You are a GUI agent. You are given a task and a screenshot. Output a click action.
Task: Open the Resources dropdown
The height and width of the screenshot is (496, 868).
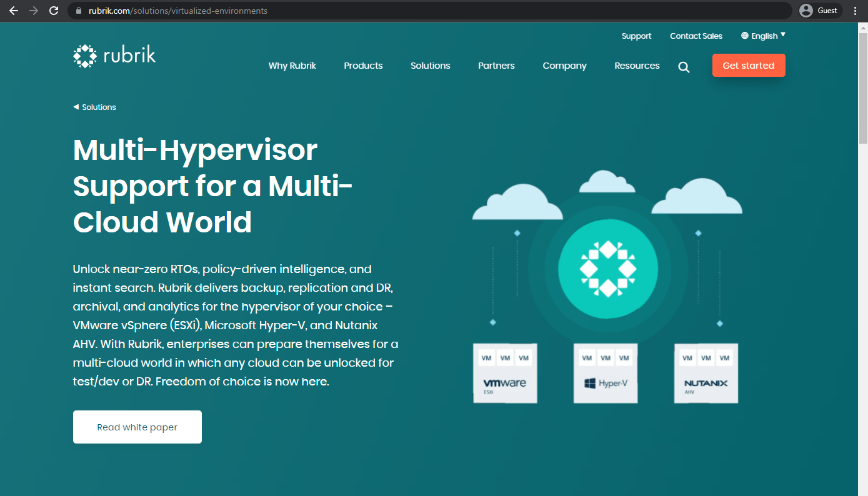click(x=637, y=66)
